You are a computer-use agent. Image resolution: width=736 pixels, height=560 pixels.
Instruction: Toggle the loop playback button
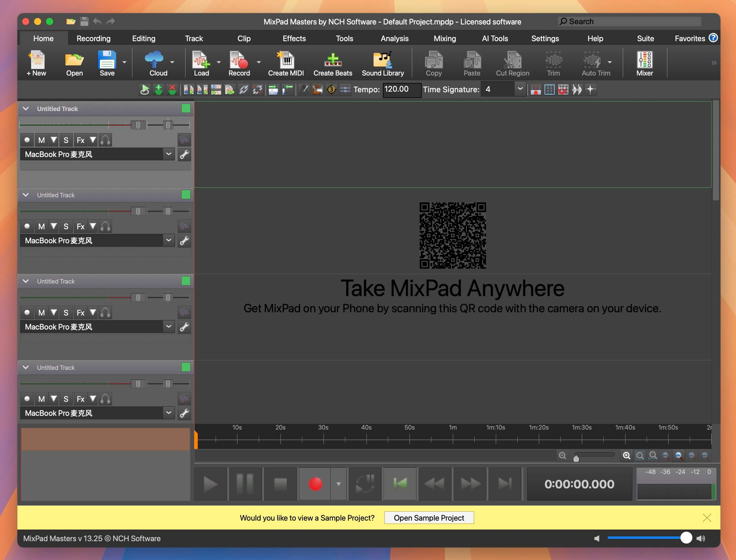[365, 484]
